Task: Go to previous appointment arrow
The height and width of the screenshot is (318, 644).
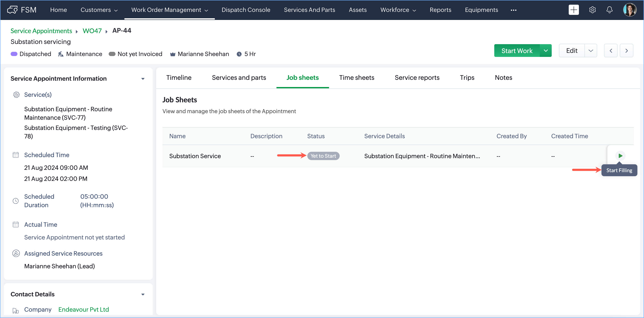Action: coord(610,51)
